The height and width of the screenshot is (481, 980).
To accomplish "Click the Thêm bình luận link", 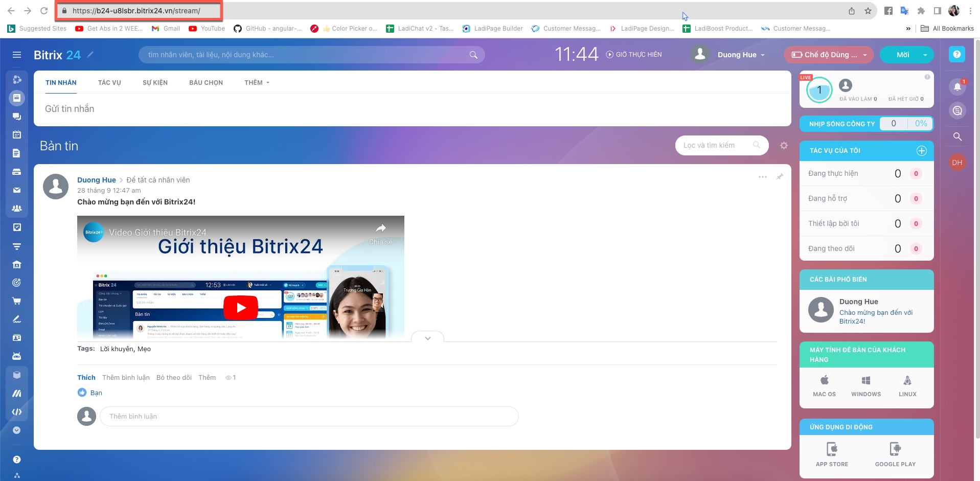I will pos(126,378).
